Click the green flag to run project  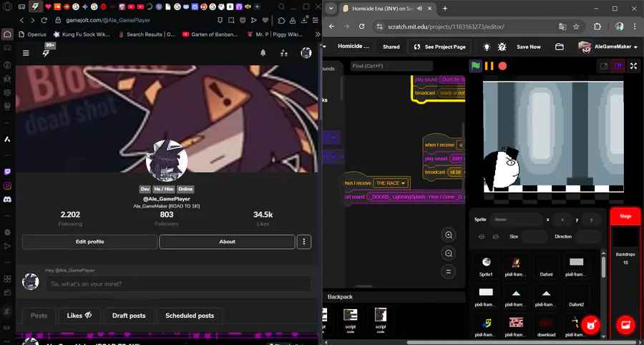tap(476, 66)
